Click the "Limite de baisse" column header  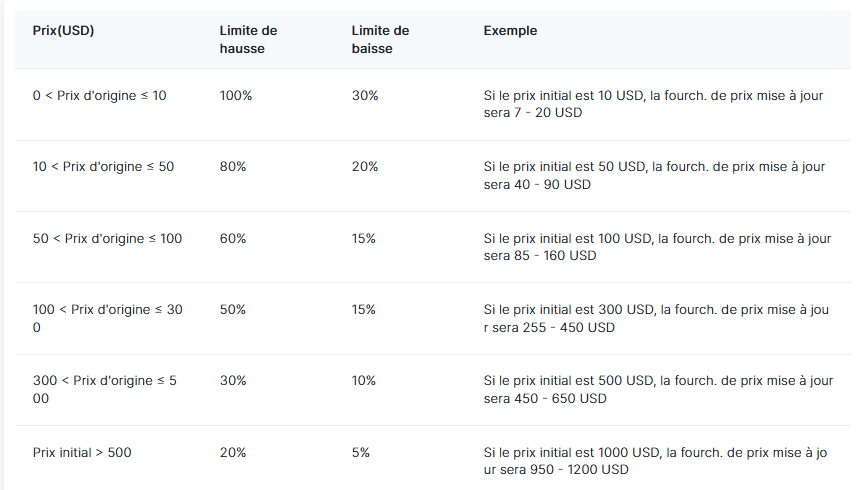click(379, 39)
